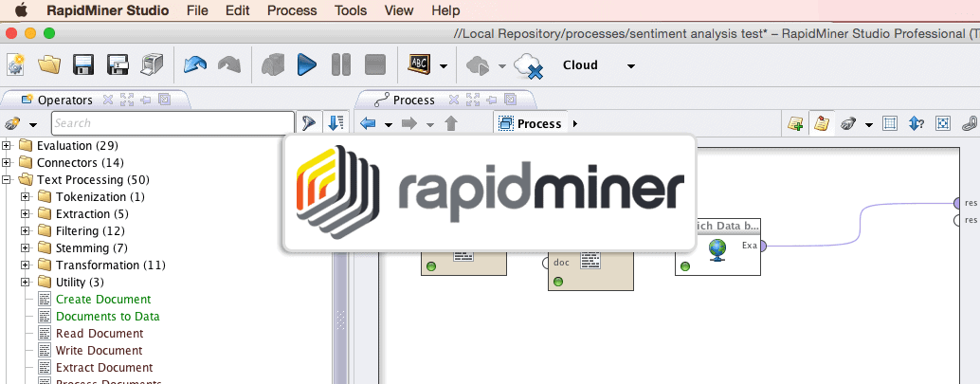980x384 pixels.
Task: Pause the running process
Action: tap(340, 65)
